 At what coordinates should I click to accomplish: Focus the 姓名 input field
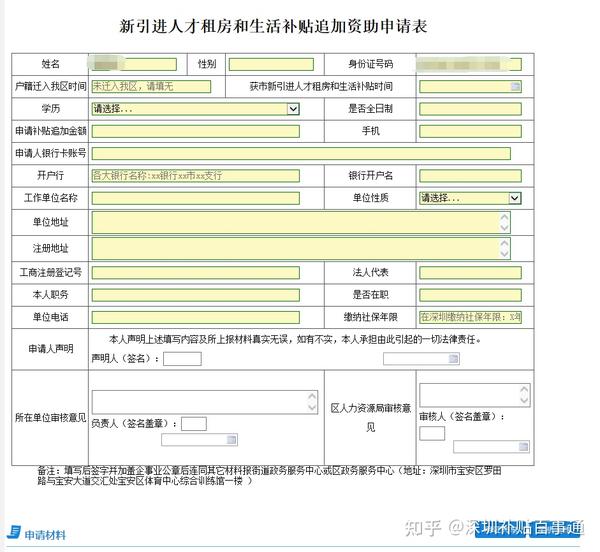134,64
